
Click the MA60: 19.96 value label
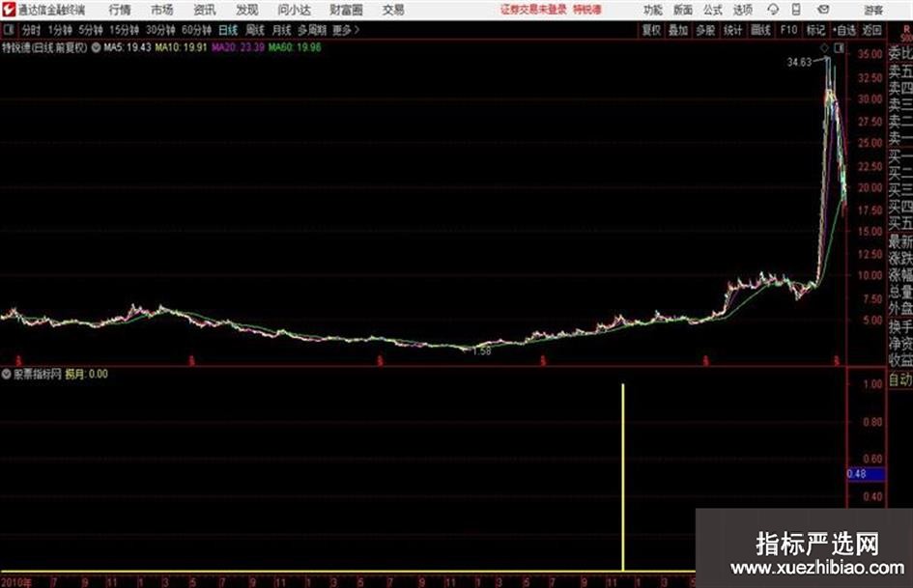click(x=295, y=47)
